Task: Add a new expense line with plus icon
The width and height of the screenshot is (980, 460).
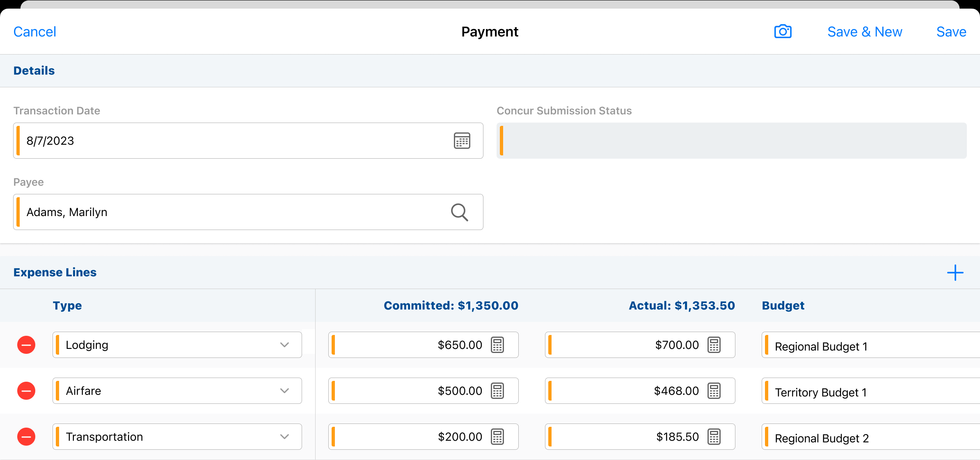Action: 955,273
